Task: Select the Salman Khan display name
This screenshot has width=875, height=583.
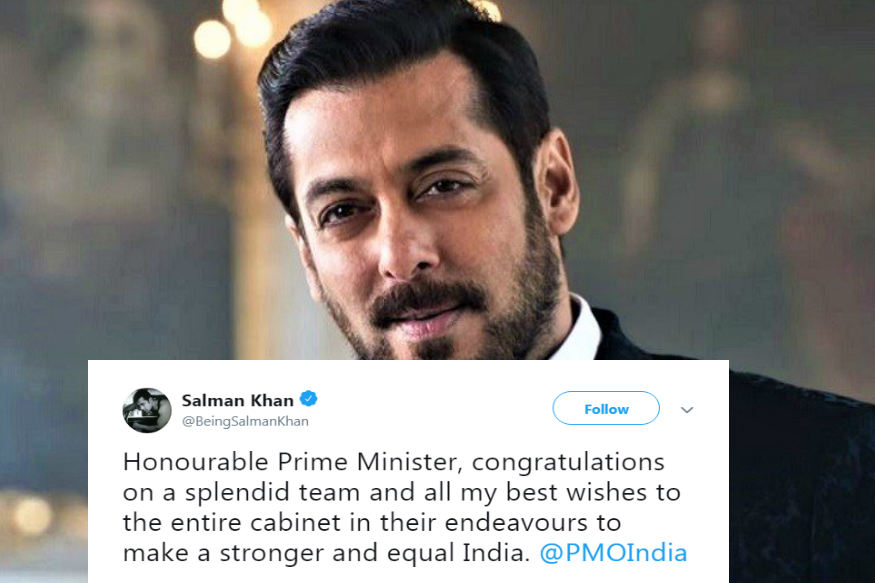Action: [x=238, y=401]
